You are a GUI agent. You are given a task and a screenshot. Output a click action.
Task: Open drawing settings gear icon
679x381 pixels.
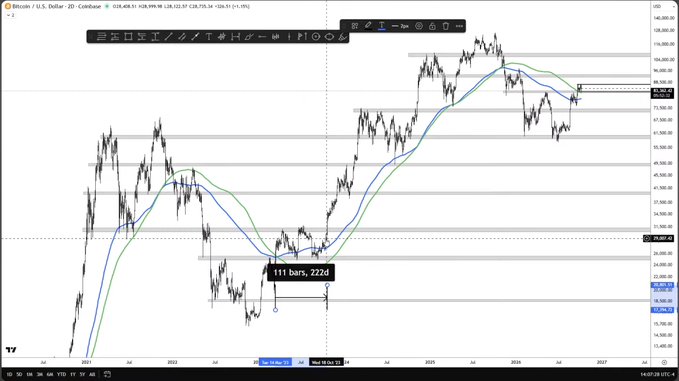(x=419, y=26)
